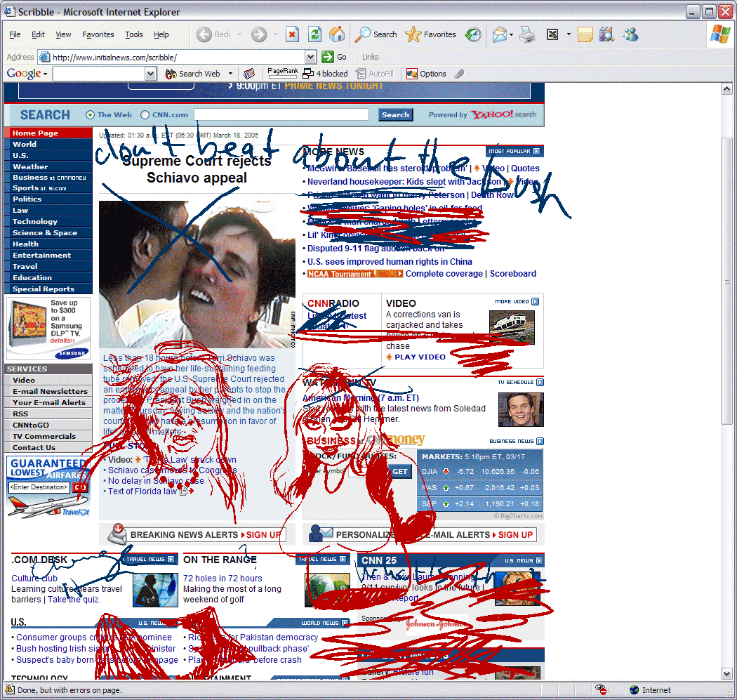Click into the CNN search text field

[x=281, y=115]
